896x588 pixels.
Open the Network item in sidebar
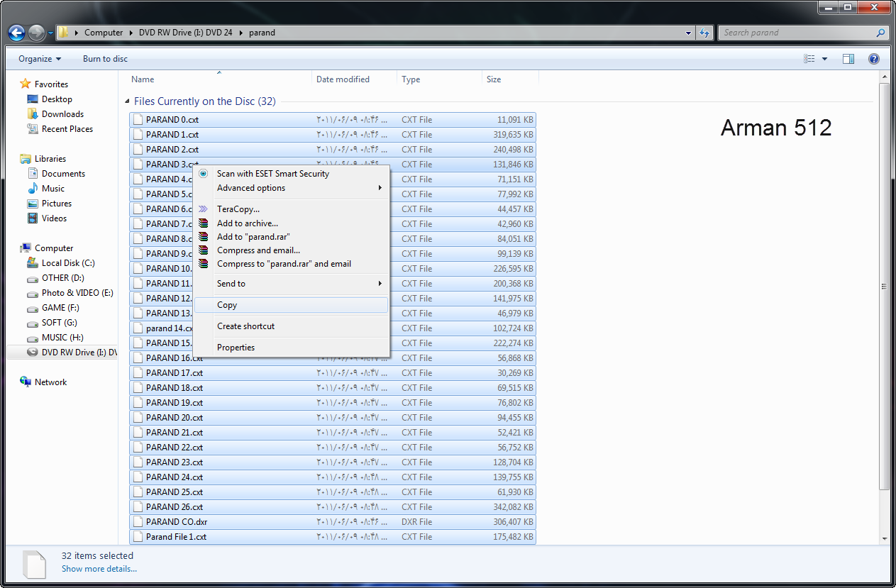[x=50, y=382]
